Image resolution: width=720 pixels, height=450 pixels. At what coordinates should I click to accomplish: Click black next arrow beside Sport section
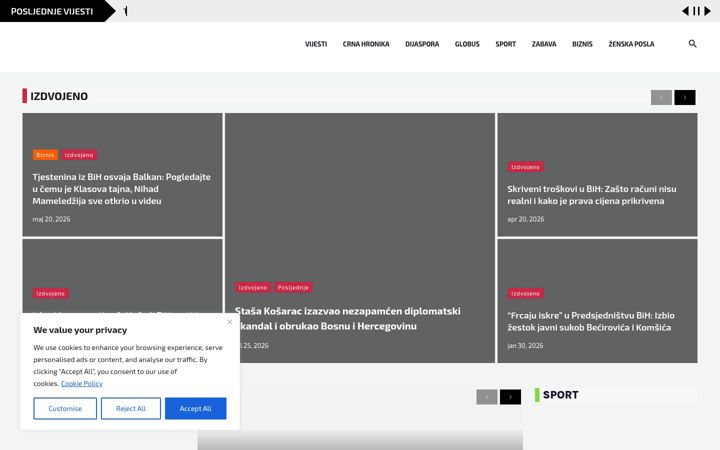(510, 397)
